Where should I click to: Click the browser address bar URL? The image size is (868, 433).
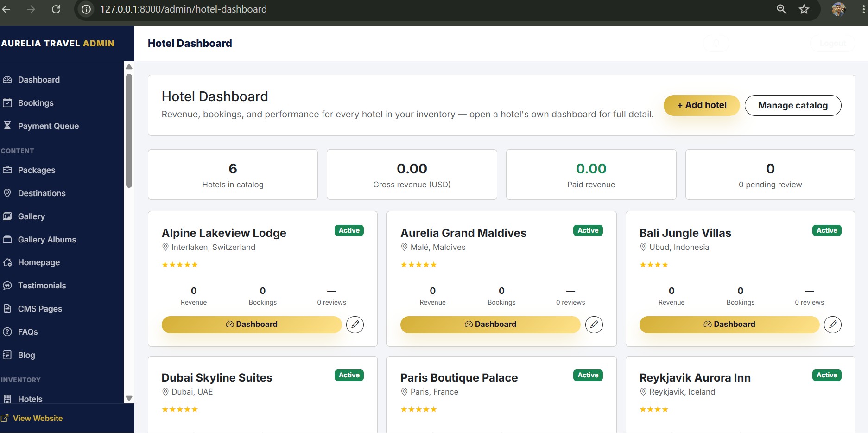pos(184,9)
